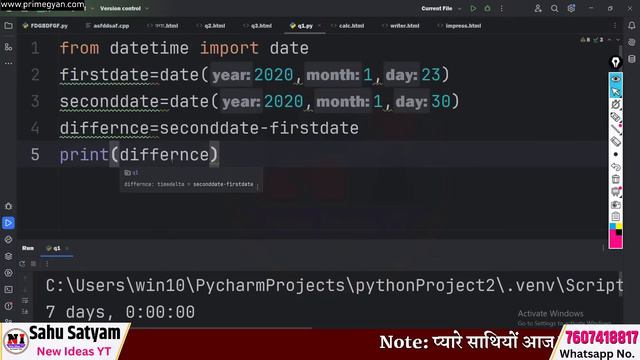Open the Current File run configuration dropdown
This screenshot has width=640, height=360.
coord(441,8)
